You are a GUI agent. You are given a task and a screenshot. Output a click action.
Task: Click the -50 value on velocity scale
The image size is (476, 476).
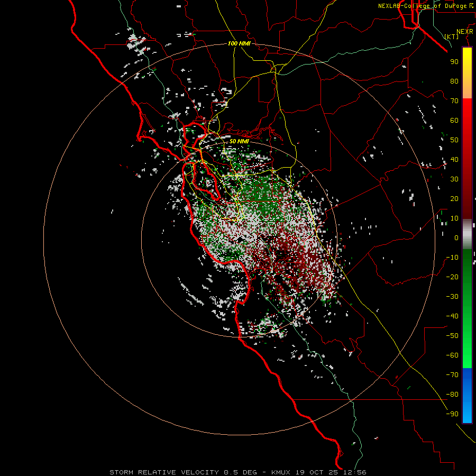[452, 336]
